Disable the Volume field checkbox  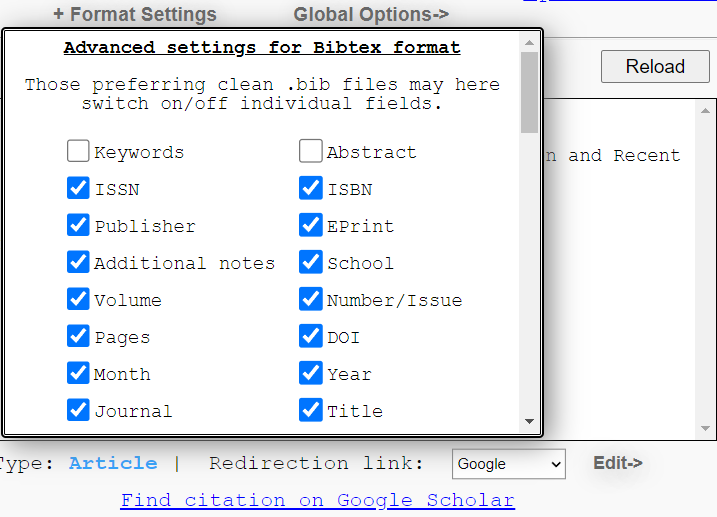tap(78, 299)
